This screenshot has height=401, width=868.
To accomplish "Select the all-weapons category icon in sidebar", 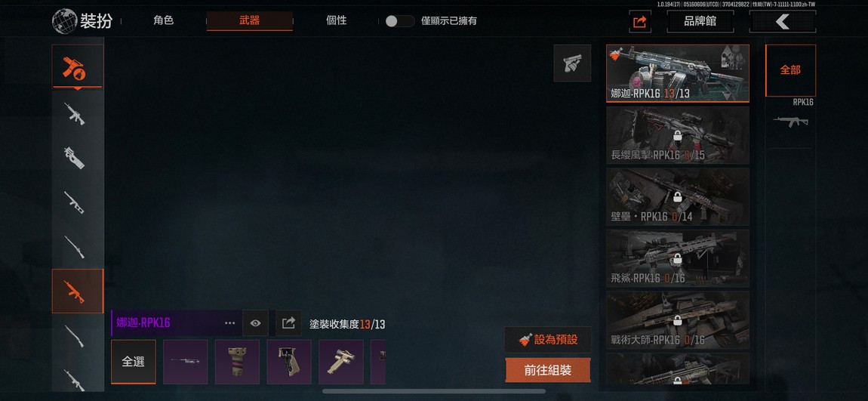I will click(x=78, y=66).
